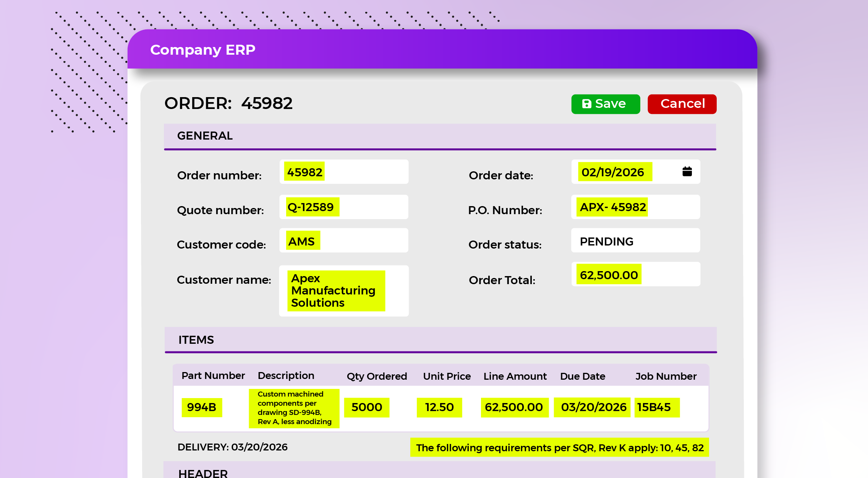
Task: Select the Order number 45982 field
Action: coord(343,172)
